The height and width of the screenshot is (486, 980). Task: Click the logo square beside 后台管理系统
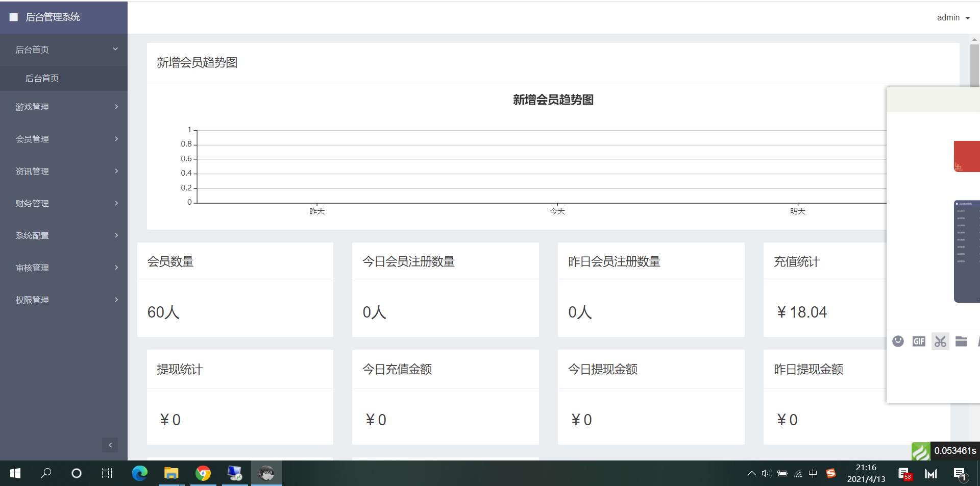14,17
